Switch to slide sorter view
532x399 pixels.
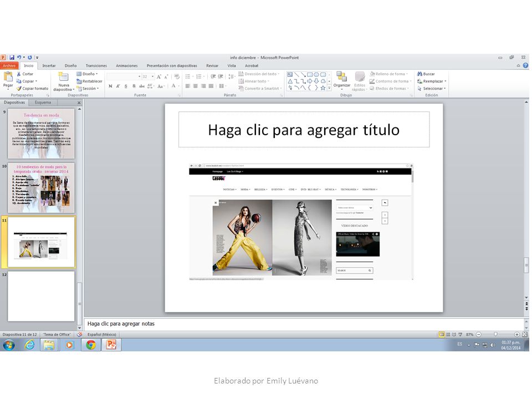click(x=448, y=335)
